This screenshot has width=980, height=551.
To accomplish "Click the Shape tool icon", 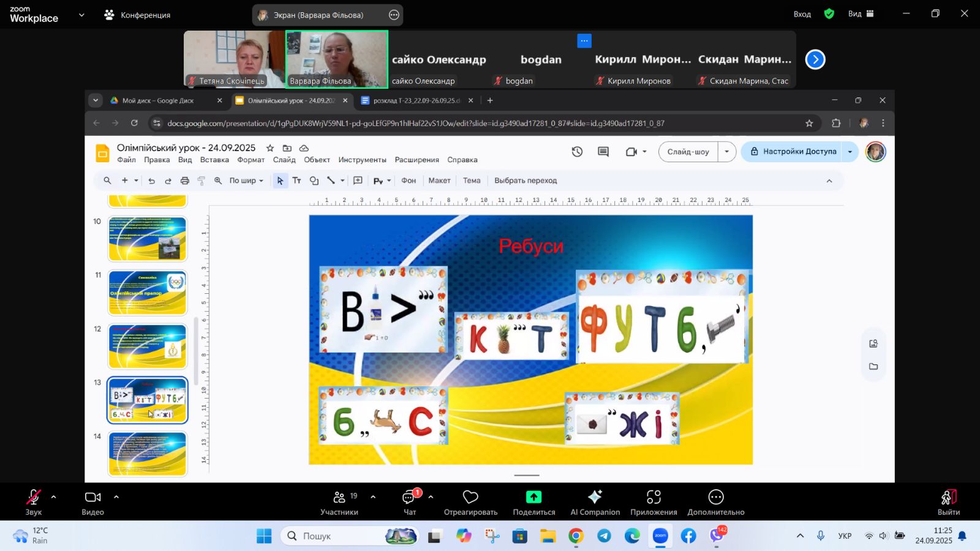I will [314, 181].
